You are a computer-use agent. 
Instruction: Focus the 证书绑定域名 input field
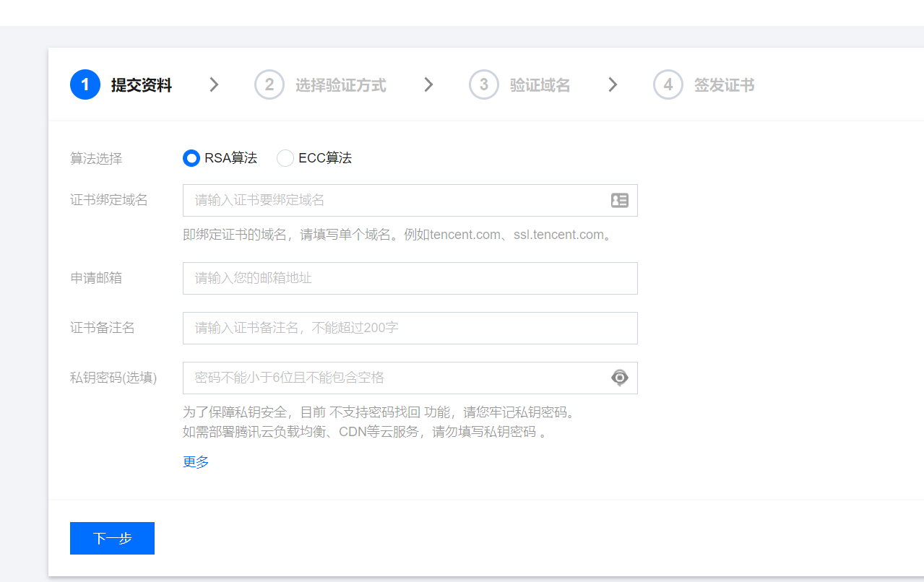point(394,201)
